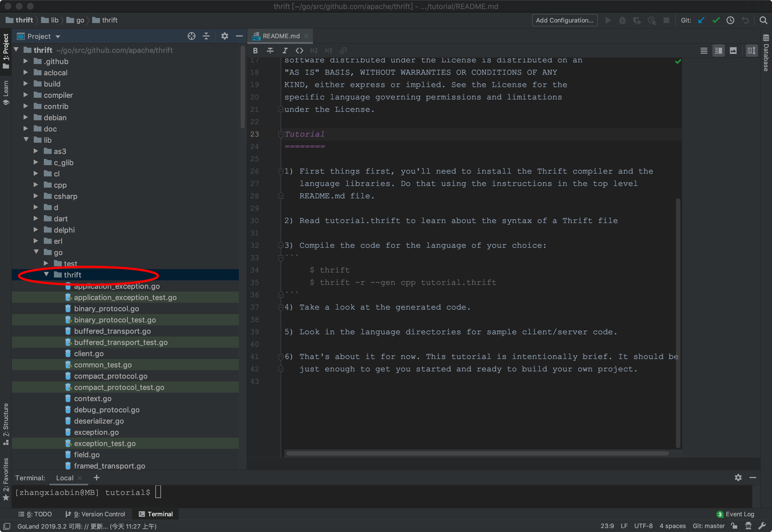Click the editor horizontal scrollbar
The height and width of the screenshot is (532, 772).
(477, 453)
